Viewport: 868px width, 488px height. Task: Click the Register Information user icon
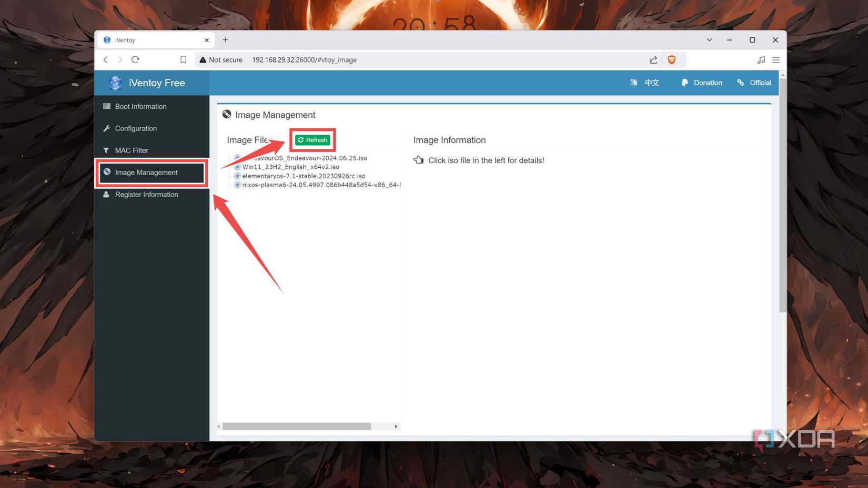point(106,195)
